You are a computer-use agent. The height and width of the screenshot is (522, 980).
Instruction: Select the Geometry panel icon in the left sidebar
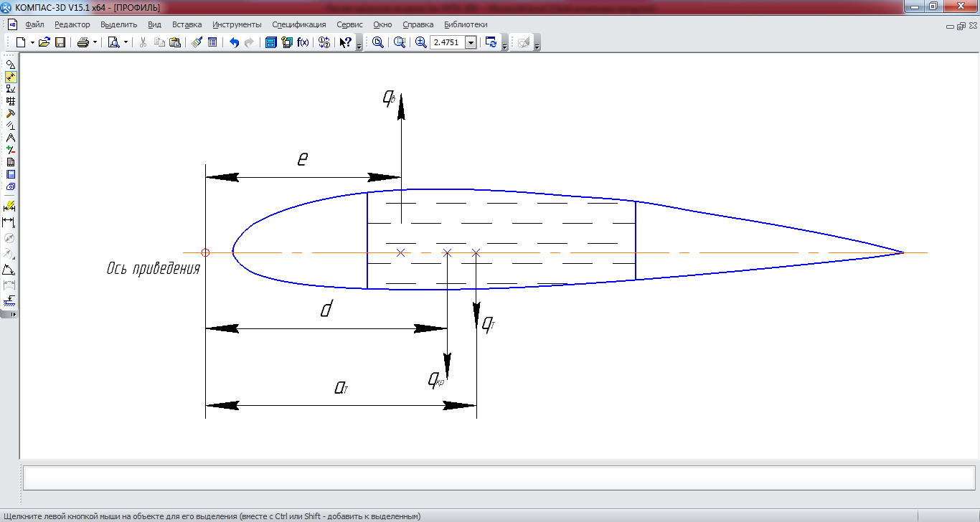(11, 65)
